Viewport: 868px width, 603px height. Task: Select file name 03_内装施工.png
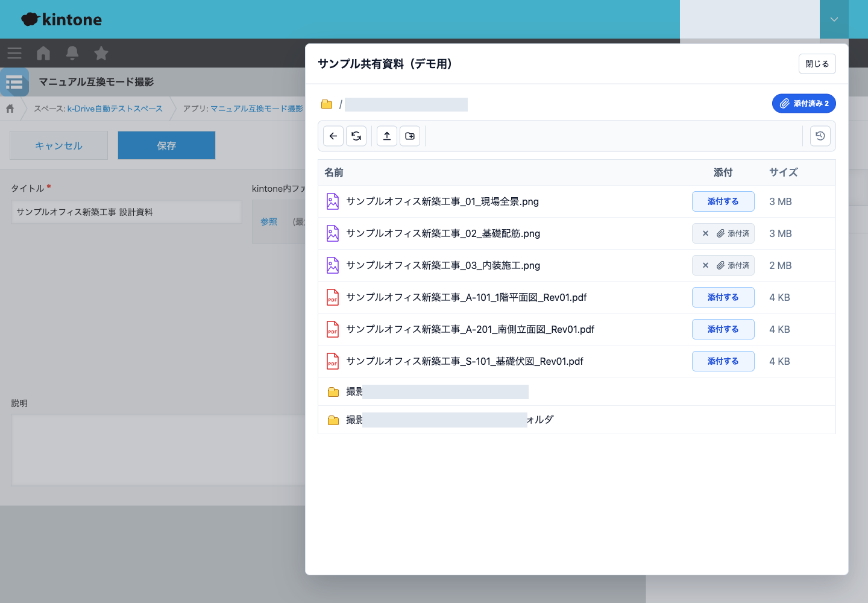coord(443,265)
